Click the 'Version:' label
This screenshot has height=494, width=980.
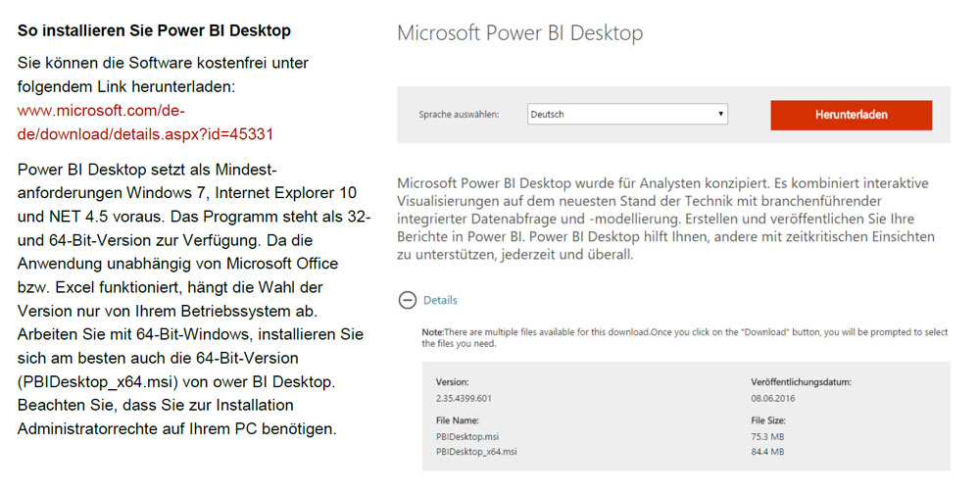click(453, 381)
